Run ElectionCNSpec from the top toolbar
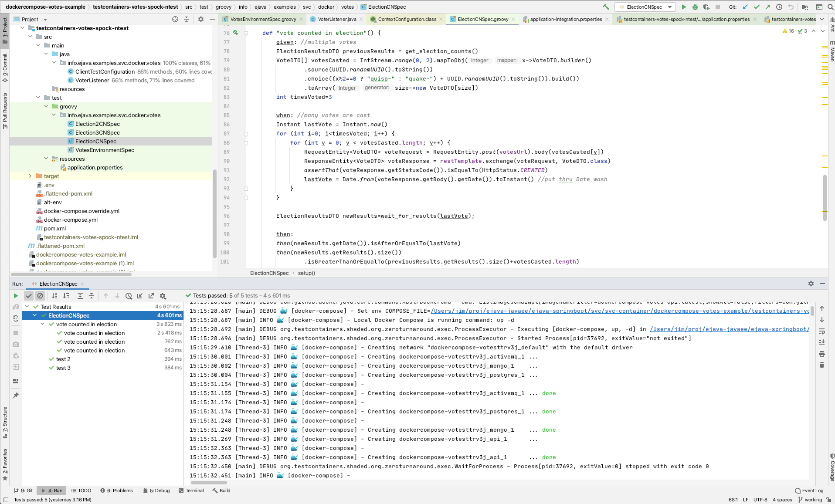The height and width of the screenshot is (504, 835). click(684, 7)
